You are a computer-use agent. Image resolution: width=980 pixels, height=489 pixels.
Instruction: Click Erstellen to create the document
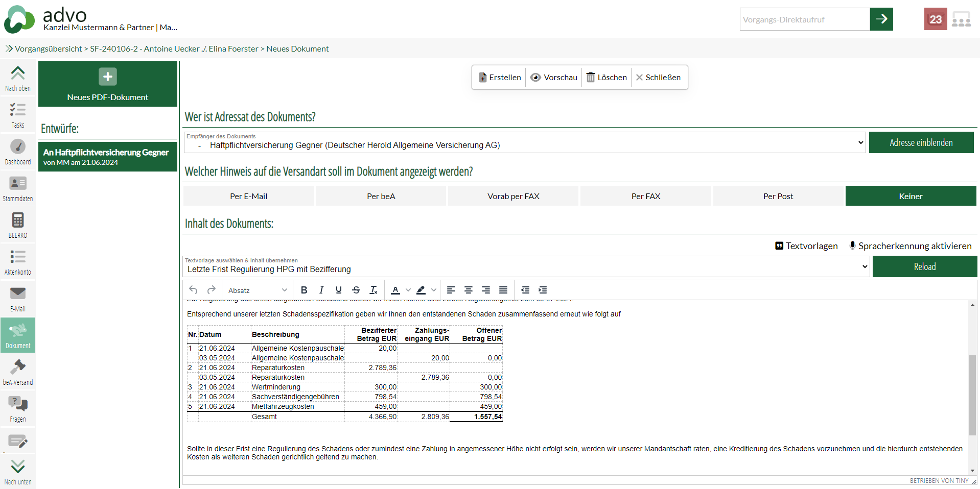499,78
